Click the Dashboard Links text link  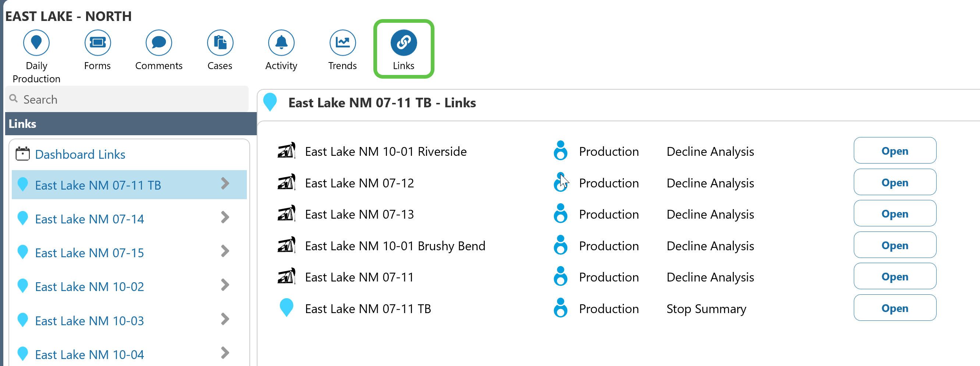pos(80,154)
